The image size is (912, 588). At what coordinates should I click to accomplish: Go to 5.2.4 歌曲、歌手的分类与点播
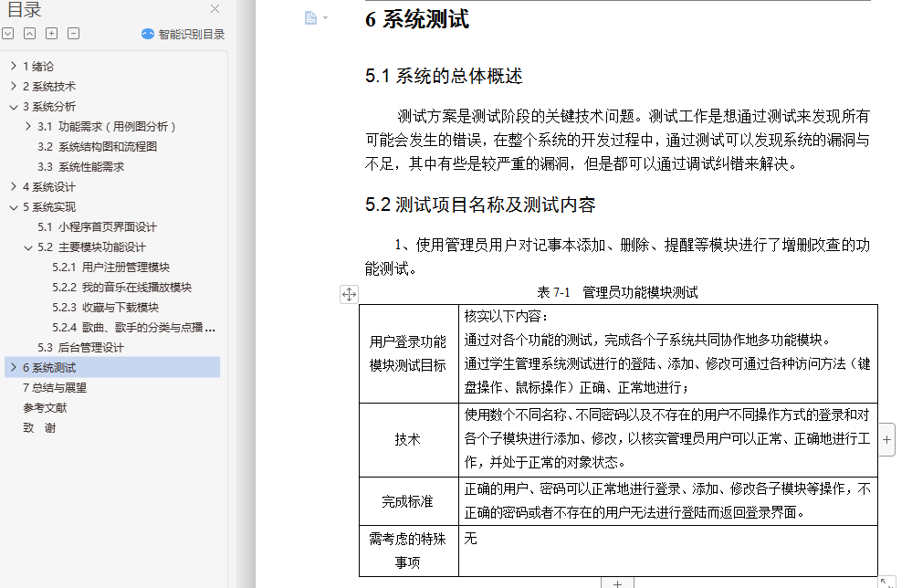pos(134,328)
